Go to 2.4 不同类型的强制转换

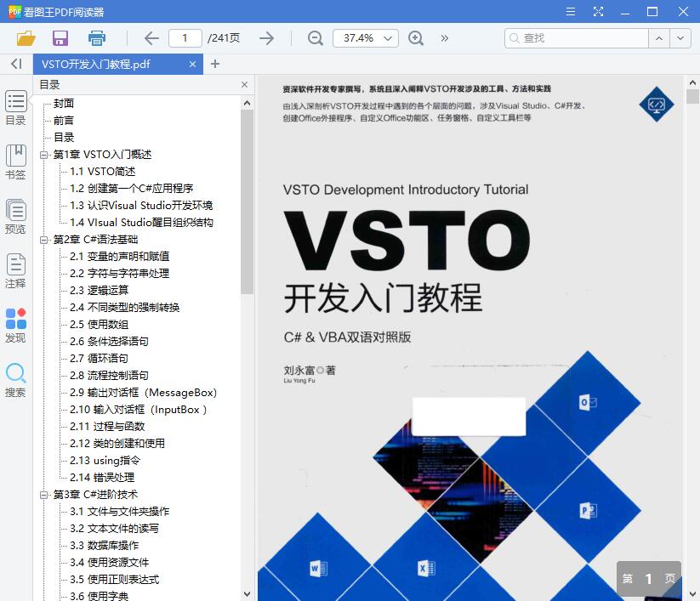coord(124,308)
